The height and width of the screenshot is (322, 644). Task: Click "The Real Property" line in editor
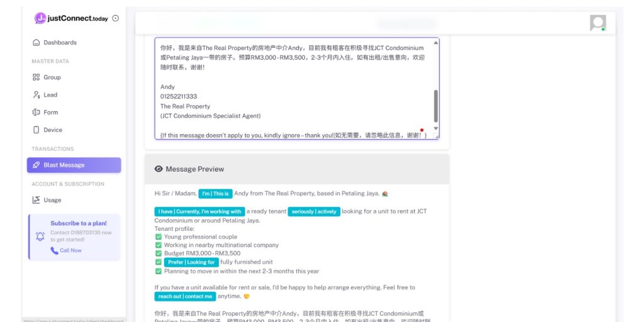click(x=186, y=106)
